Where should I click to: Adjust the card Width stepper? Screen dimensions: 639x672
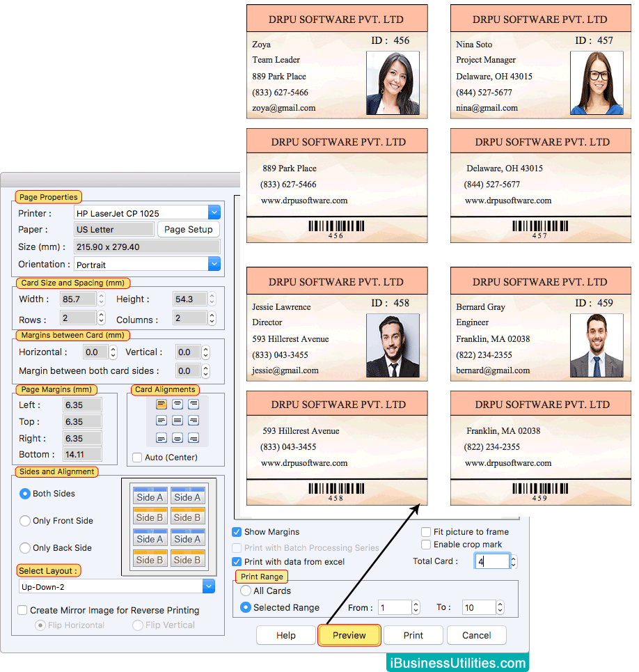click(101, 299)
